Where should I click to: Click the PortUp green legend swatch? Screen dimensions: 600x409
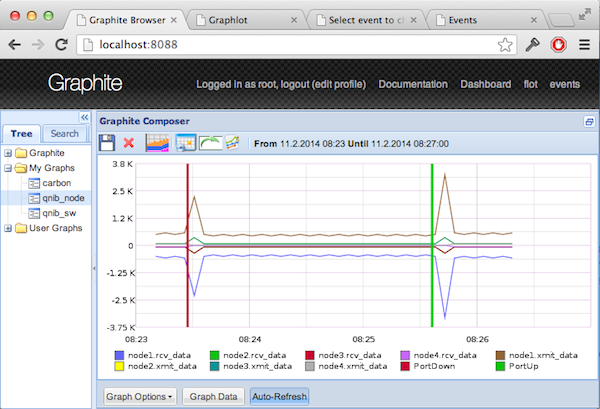point(501,367)
